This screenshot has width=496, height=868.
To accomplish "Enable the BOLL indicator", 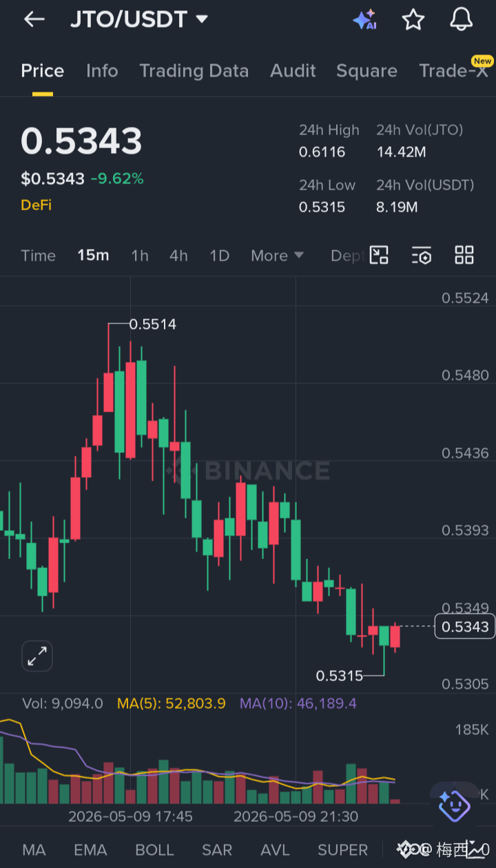I will [154, 850].
